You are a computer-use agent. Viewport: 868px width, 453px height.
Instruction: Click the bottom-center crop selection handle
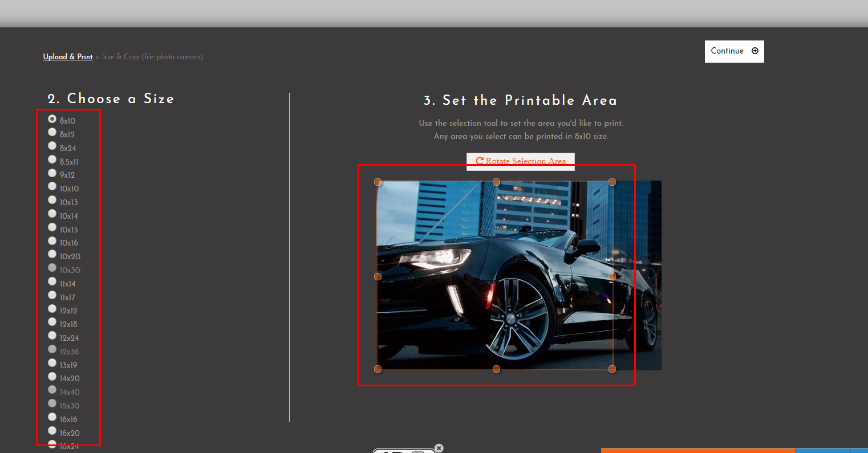(496, 369)
